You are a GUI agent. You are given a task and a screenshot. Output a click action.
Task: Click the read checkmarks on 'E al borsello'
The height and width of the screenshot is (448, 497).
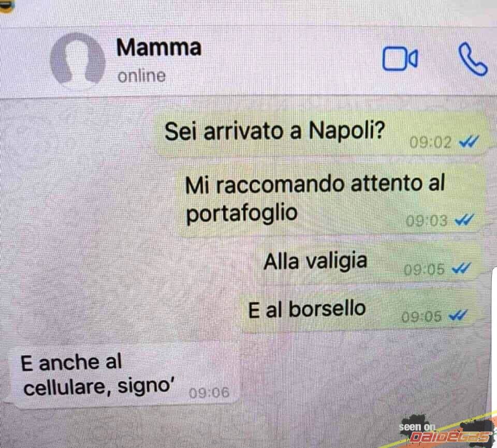[458, 315]
